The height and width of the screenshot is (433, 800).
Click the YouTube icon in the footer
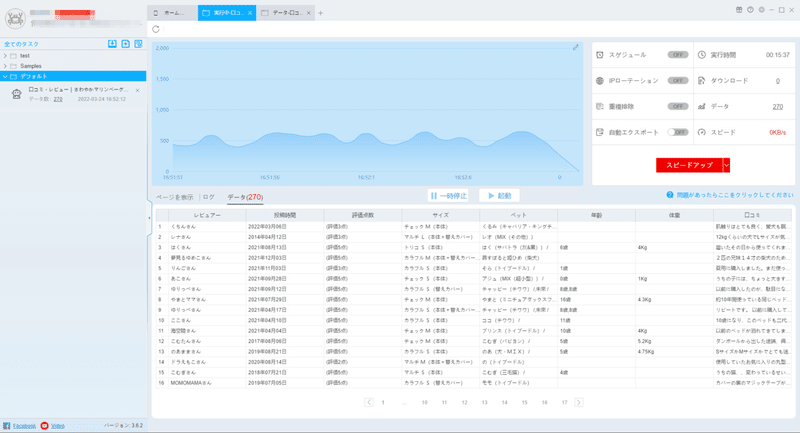click(44, 425)
